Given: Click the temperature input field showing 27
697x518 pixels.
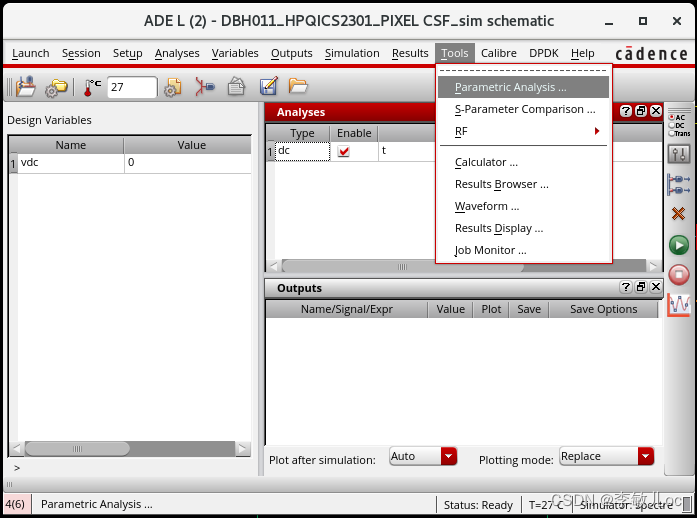Looking at the screenshot, I should [132, 87].
